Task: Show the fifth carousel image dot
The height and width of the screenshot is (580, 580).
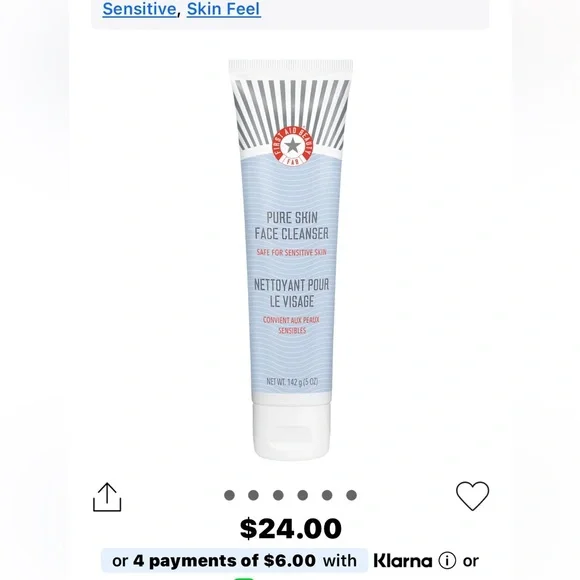Action: pos(327,495)
